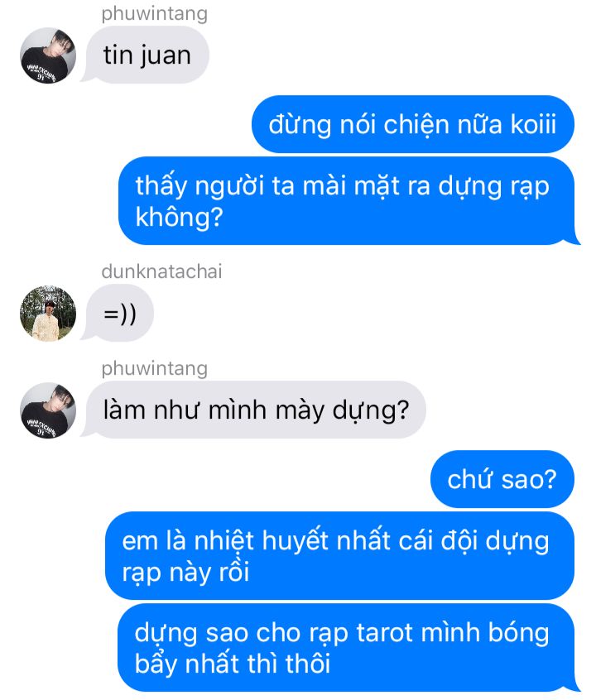Click "rạp này rồi" in the blue message
This screenshot has width=596, height=700.
click(186, 573)
